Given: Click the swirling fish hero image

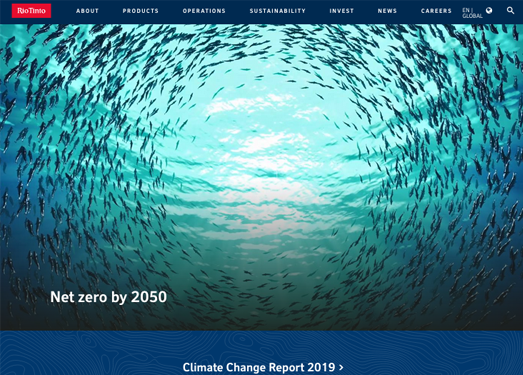Looking at the screenshot, I should [262, 177].
